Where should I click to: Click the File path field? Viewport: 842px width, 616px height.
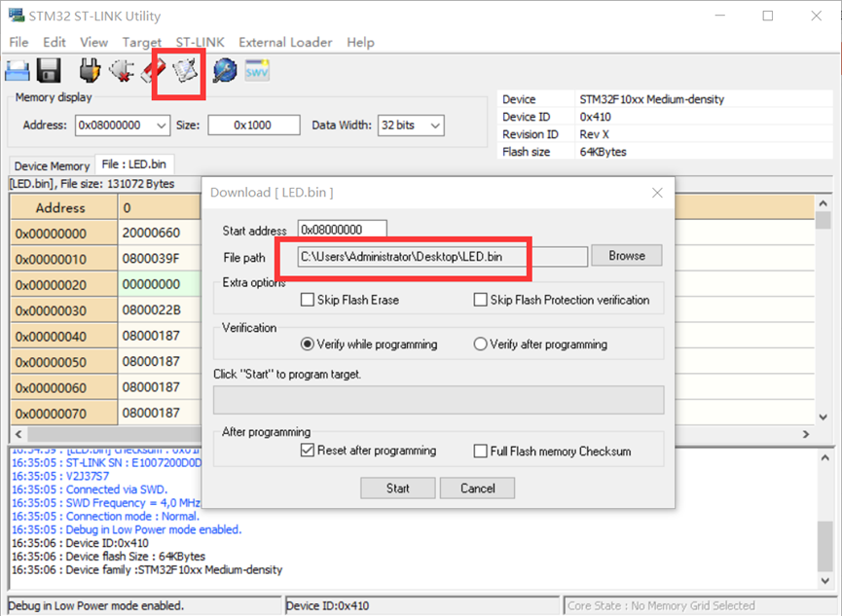click(x=443, y=257)
